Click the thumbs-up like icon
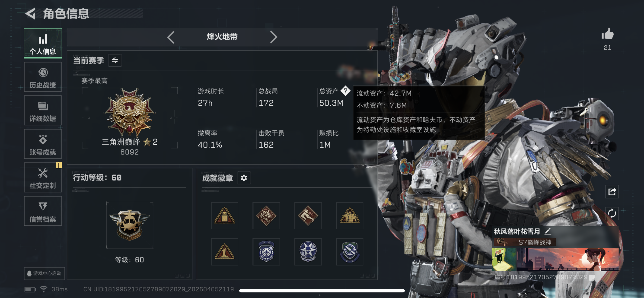The width and height of the screenshot is (644, 298). point(607,34)
